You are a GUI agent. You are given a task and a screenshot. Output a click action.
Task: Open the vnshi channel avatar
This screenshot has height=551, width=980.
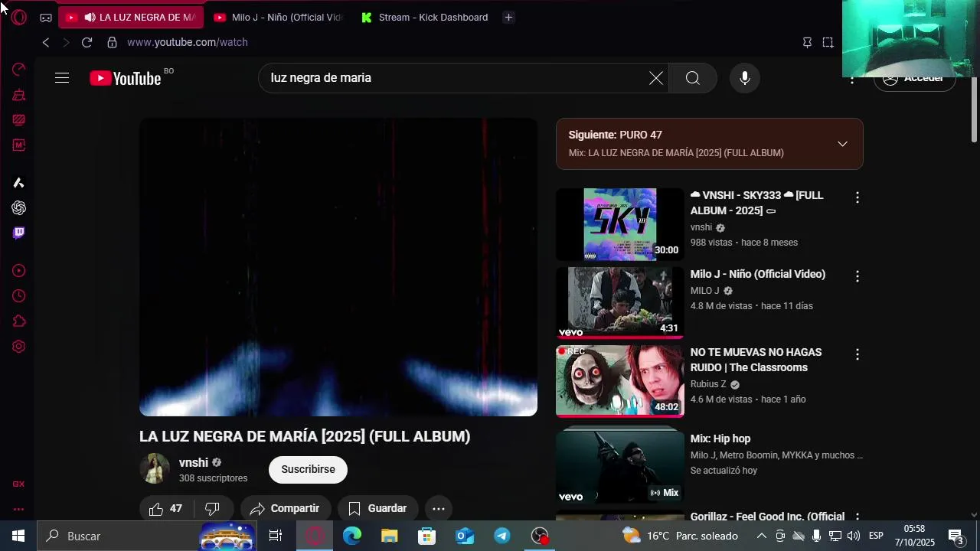point(155,469)
